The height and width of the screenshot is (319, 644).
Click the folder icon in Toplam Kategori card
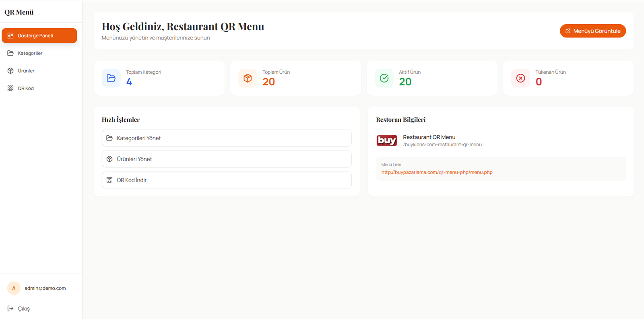(x=111, y=78)
